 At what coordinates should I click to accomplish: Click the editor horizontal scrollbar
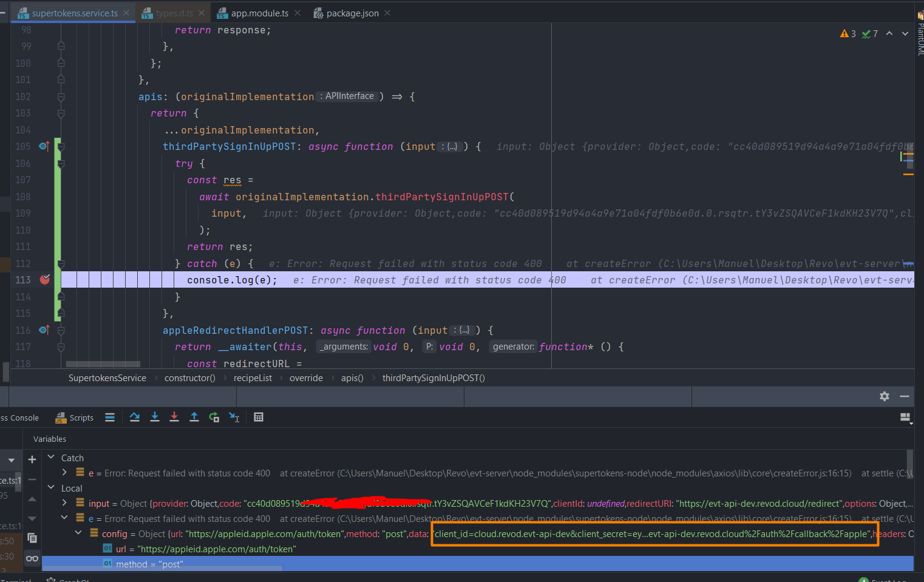coord(103,364)
